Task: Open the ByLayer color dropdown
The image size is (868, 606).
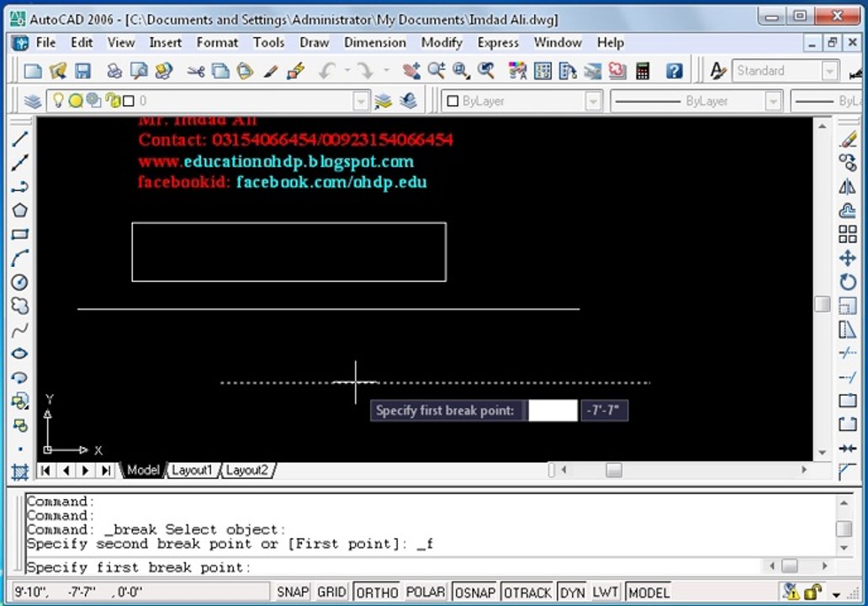Action: [x=593, y=101]
